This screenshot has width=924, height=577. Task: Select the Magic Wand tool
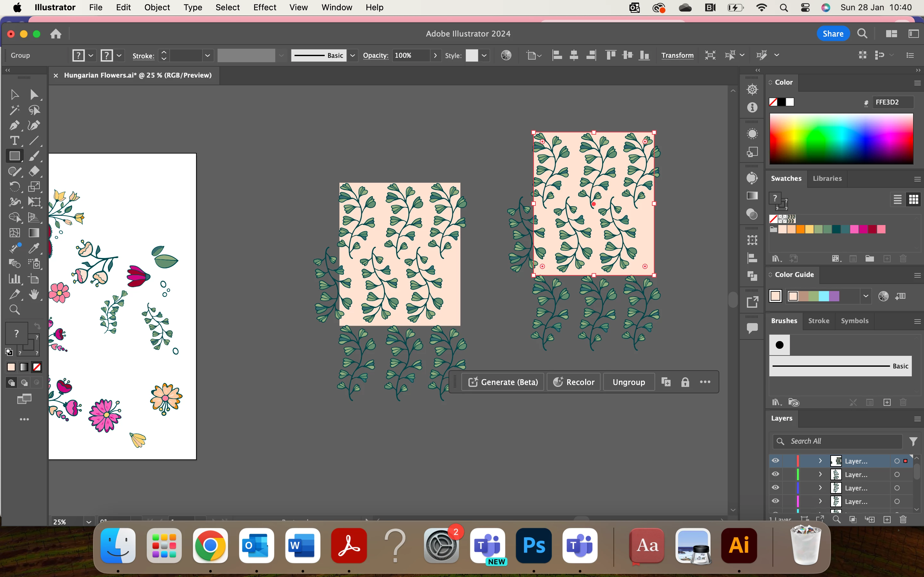coord(14,110)
